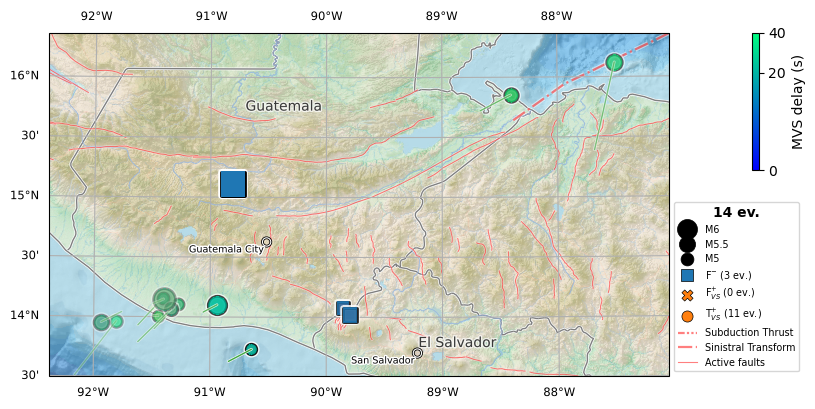This screenshot has height=409, width=815.
Task: Click the "T⁺vs (11 ev.)" legend text
Action: tap(733, 313)
